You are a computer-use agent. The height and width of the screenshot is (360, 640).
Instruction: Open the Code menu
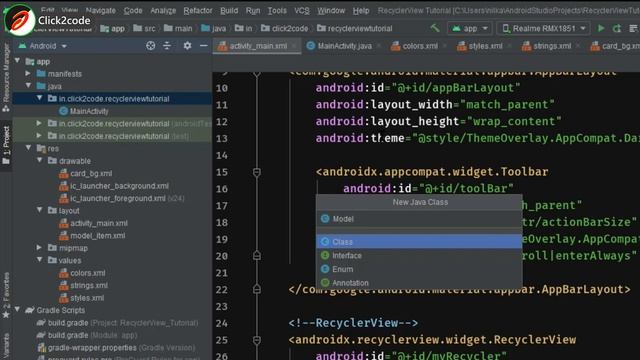[x=133, y=10]
